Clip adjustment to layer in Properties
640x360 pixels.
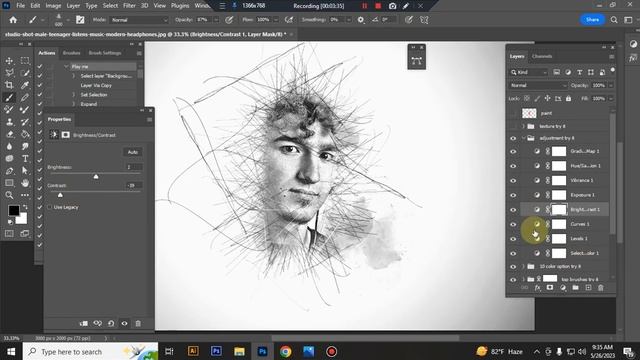click(x=84, y=323)
